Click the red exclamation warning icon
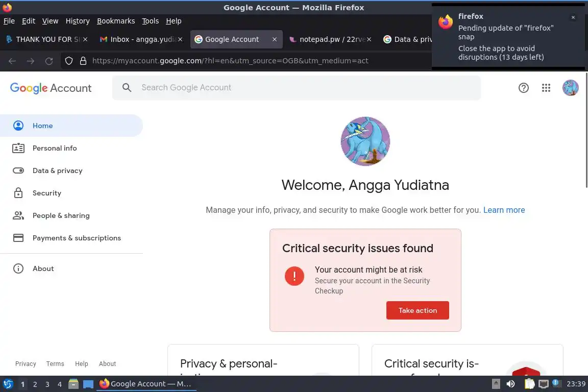 point(295,276)
